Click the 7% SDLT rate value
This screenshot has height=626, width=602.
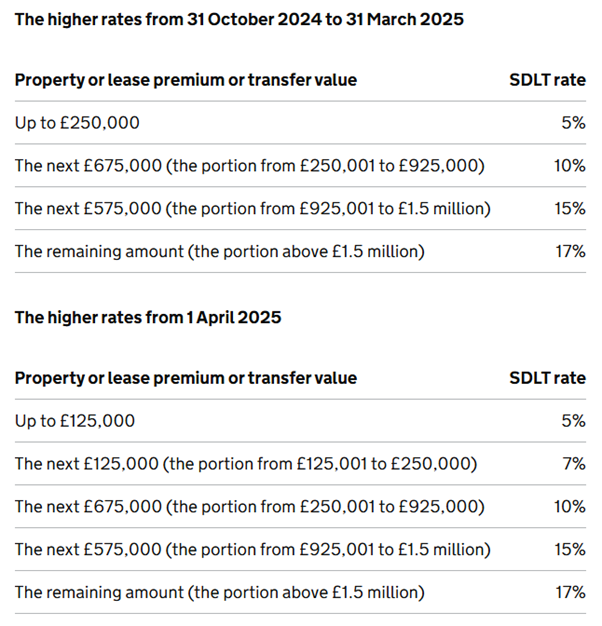[573, 464]
